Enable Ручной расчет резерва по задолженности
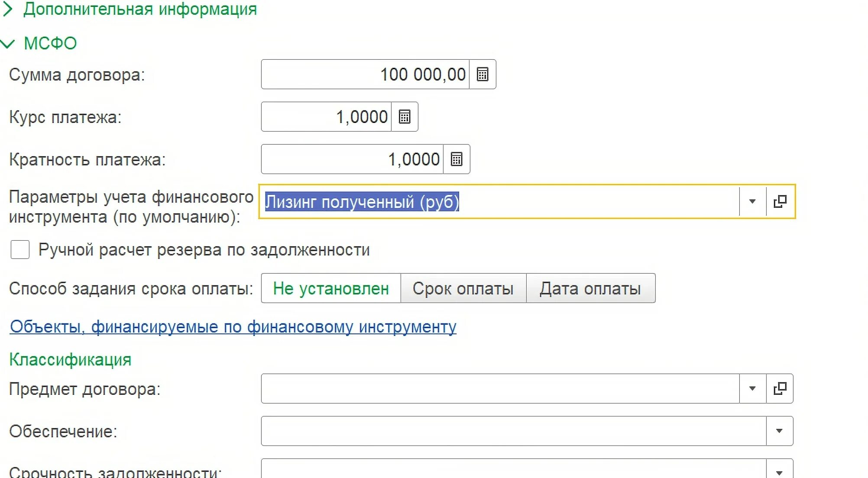 pyautogui.click(x=20, y=250)
